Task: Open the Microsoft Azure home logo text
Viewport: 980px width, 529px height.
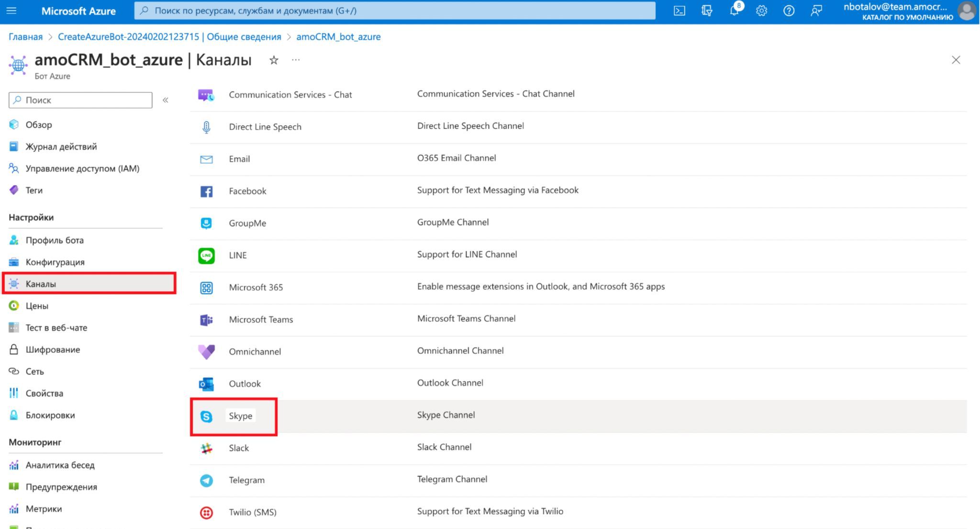Action: [78, 11]
